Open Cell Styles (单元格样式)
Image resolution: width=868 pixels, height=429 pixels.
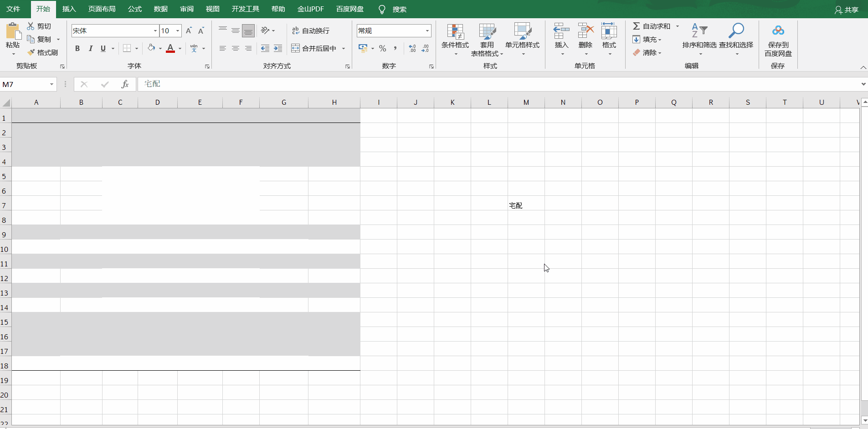pos(523,40)
